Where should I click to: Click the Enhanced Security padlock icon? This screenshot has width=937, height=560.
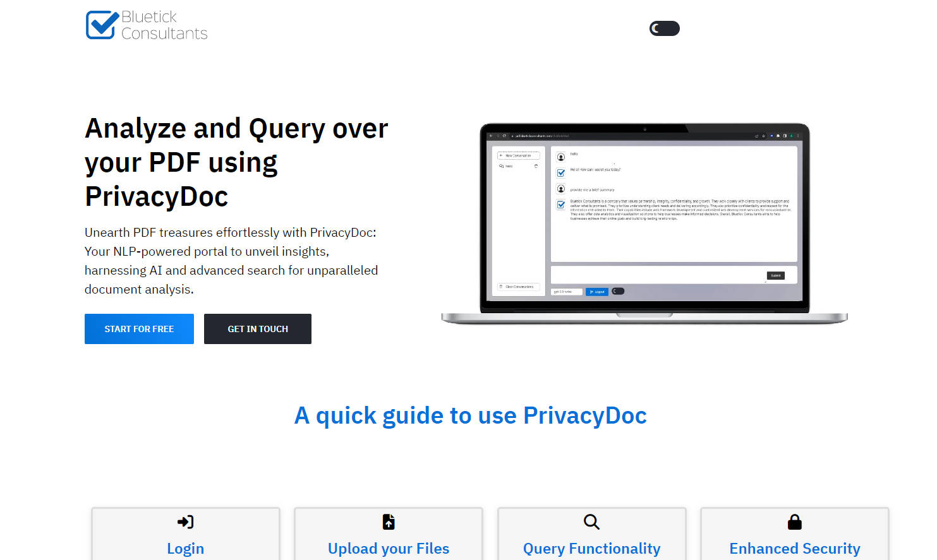[794, 521]
